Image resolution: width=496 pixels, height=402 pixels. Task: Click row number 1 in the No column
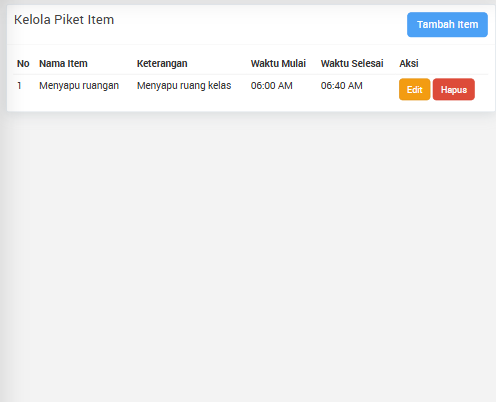(19, 86)
